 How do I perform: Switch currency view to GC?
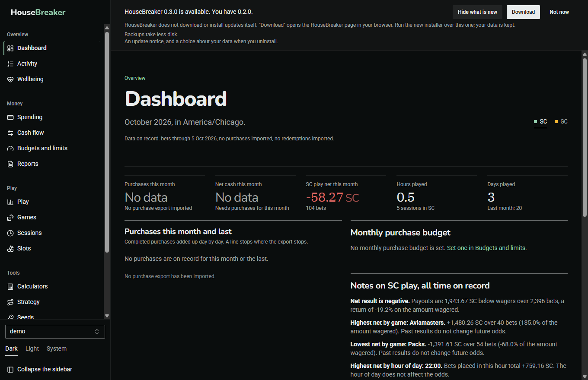tap(561, 122)
